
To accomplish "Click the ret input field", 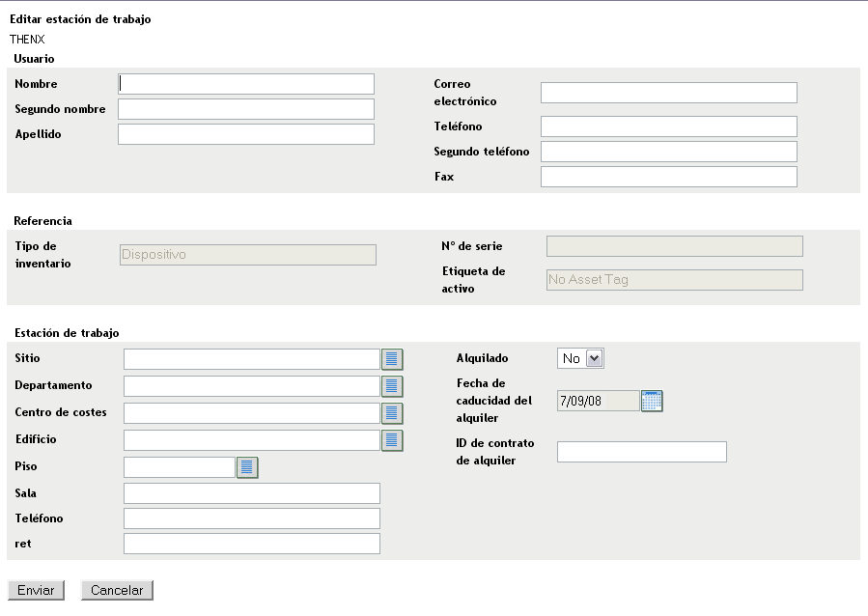I will (252, 544).
